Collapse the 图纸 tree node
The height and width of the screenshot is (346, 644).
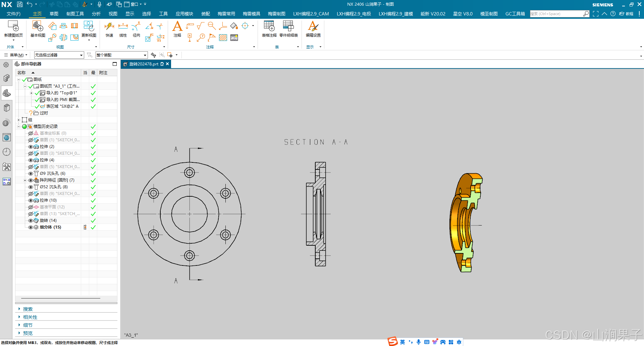[19, 80]
